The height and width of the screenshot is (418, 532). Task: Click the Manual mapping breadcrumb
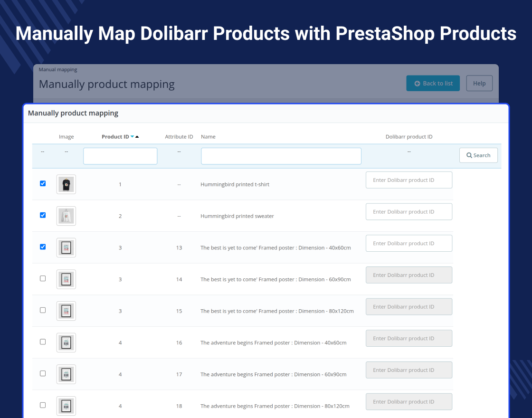coord(57,69)
